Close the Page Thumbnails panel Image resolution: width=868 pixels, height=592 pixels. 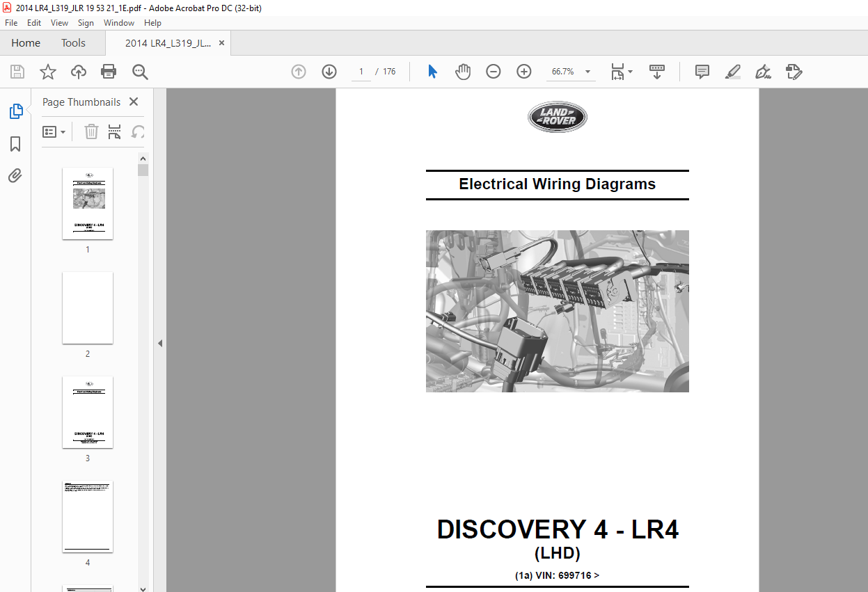(x=134, y=102)
